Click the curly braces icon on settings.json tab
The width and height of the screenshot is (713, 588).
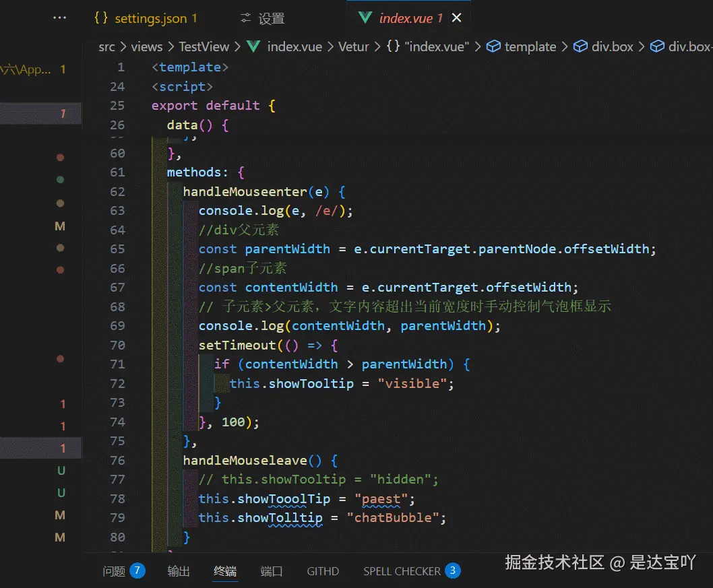[101, 18]
